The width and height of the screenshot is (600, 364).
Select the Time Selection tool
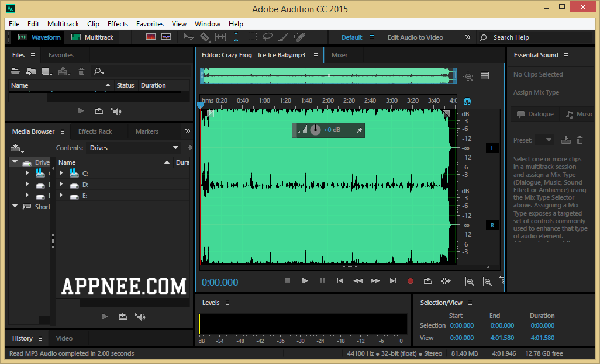[236, 37]
